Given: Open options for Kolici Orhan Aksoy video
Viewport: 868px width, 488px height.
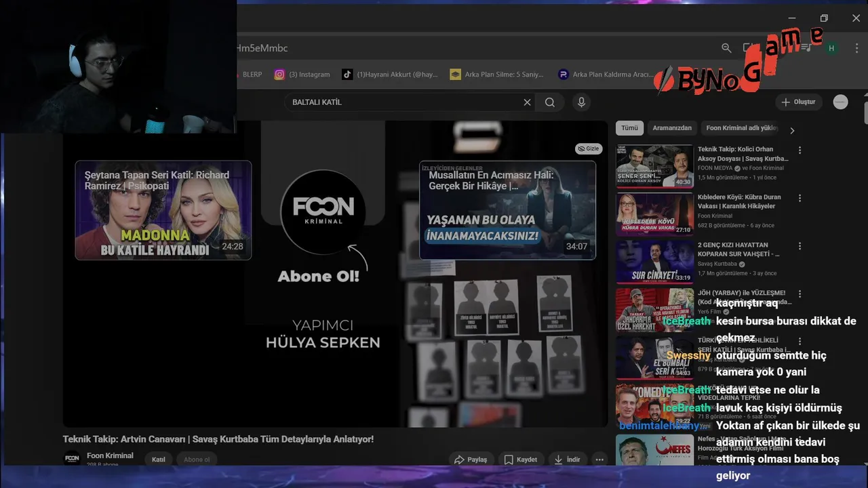Looking at the screenshot, I should [800, 150].
